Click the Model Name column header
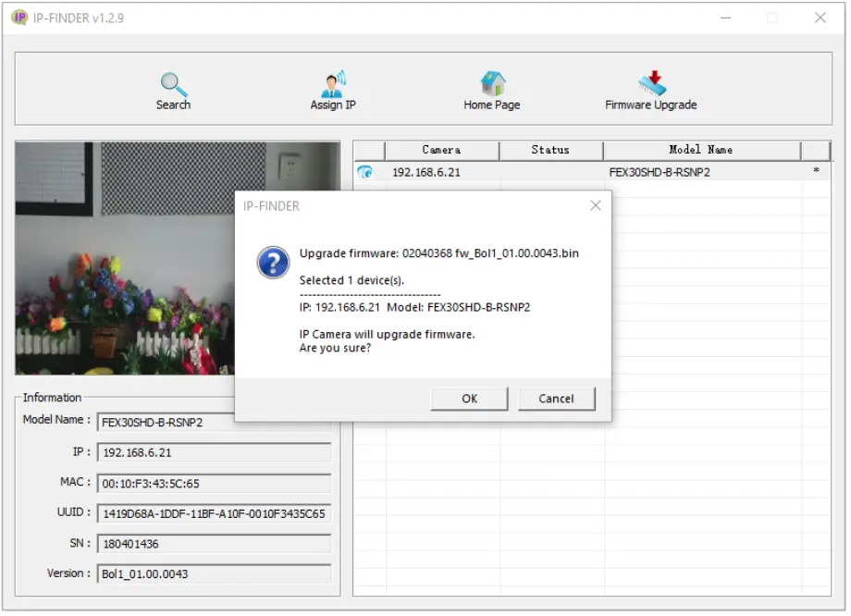851x616 pixels. pyautogui.click(x=701, y=150)
